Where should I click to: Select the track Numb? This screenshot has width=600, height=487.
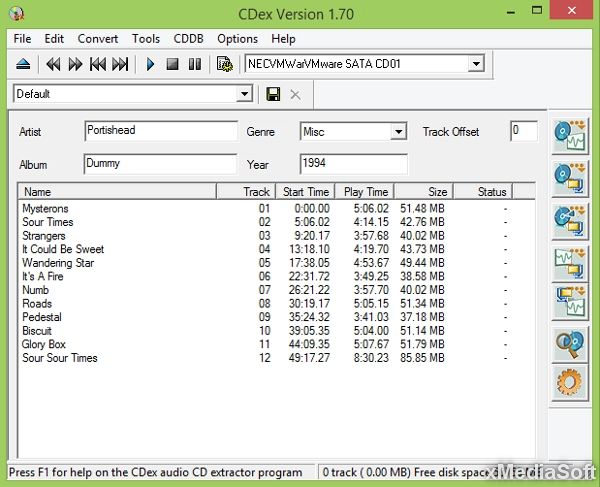[x=35, y=290]
